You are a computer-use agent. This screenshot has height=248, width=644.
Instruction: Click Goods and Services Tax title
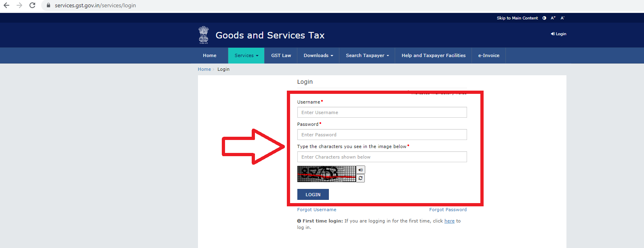click(270, 35)
